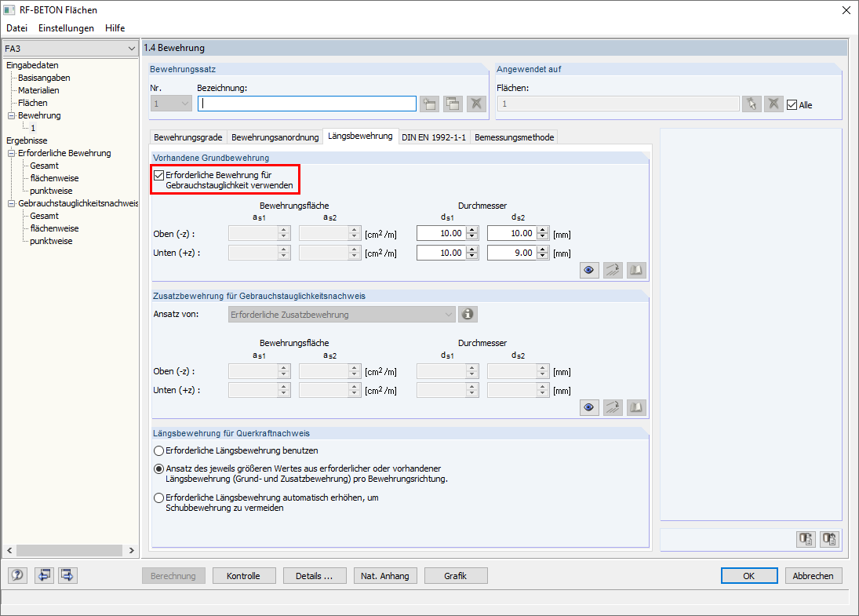Select punktweise under Erforderliche Bewehrung
This screenshot has width=859, height=616.
pos(51,191)
